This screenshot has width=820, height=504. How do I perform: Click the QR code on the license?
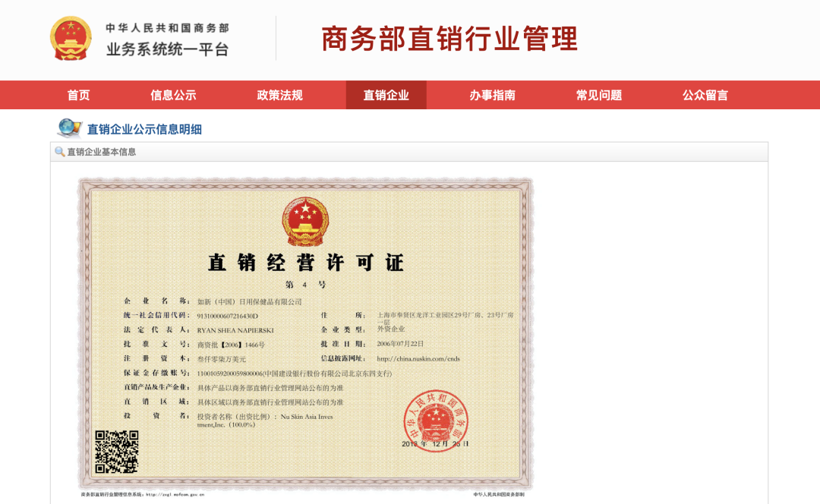pos(117,452)
